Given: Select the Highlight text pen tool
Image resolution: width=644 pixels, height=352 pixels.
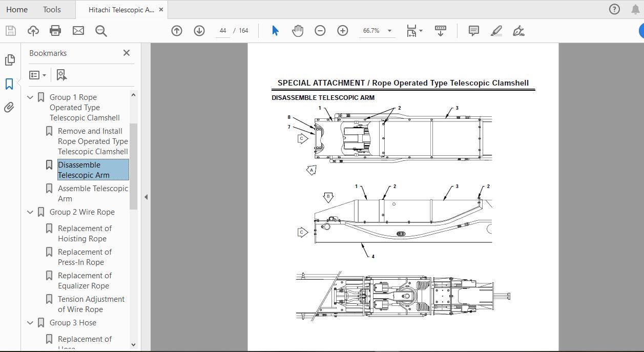Looking at the screenshot, I should point(496,31).
